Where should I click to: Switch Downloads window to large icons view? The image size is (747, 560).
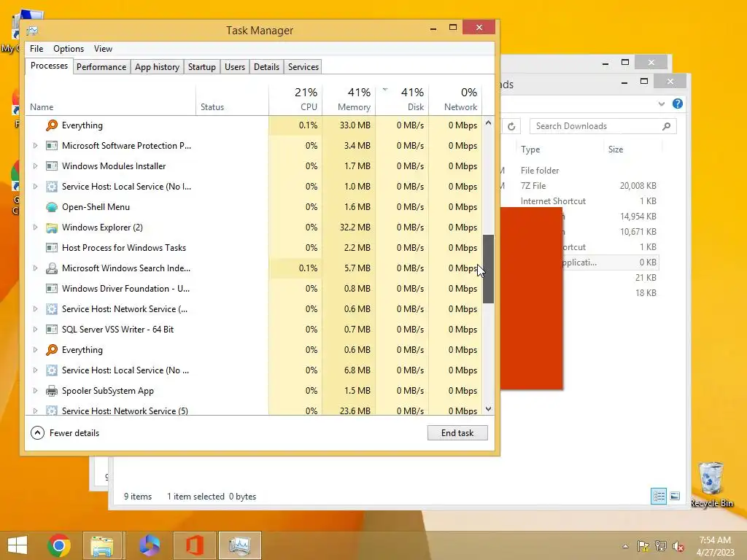(x=675, y=496)
